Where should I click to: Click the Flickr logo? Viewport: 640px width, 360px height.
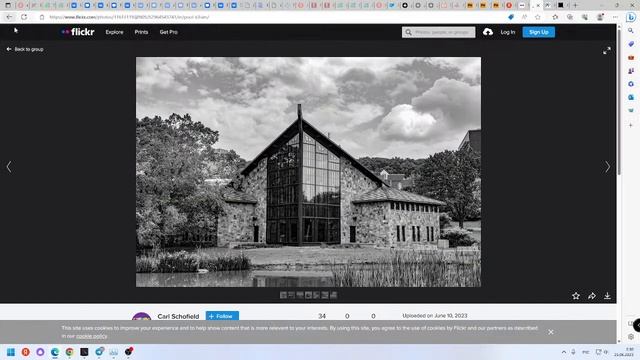[x=78, y=32]
